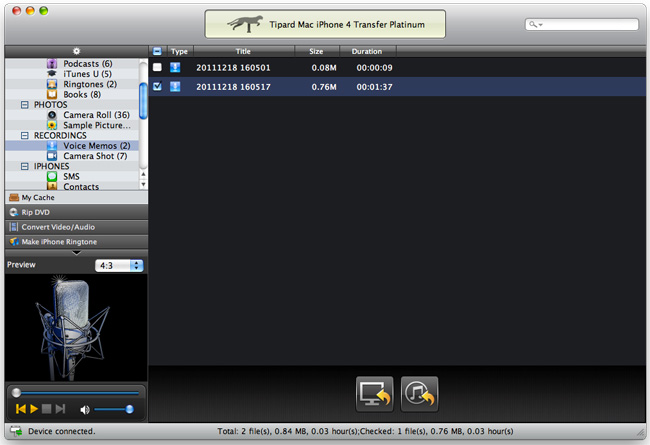Click the Books (8) icon
This screenshot has width=650, height=445.
point(52,94)
